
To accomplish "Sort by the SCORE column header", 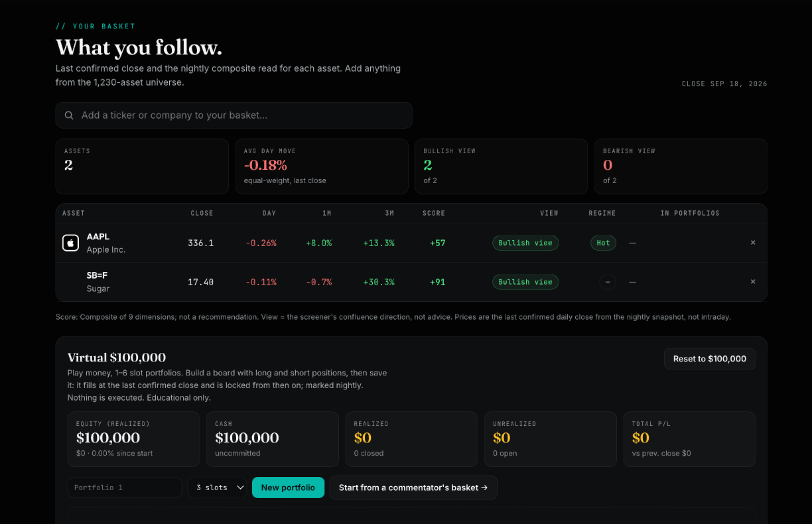I will [434, 214].
